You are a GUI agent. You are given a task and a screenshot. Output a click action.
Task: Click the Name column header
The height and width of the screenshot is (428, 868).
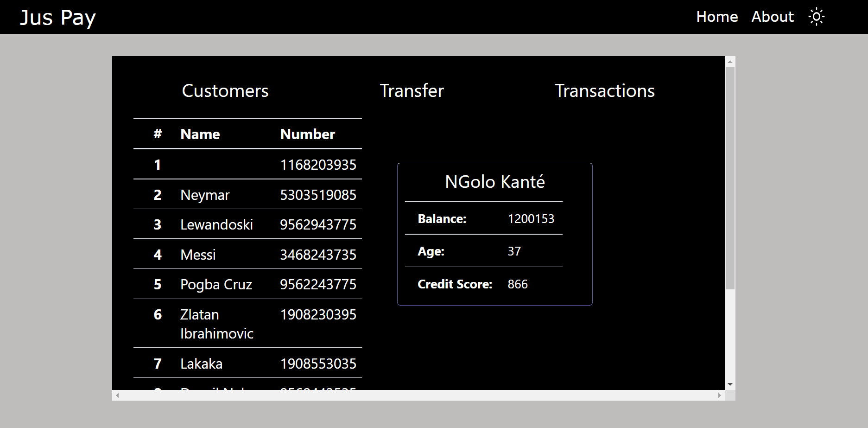(x=200, y=134)
